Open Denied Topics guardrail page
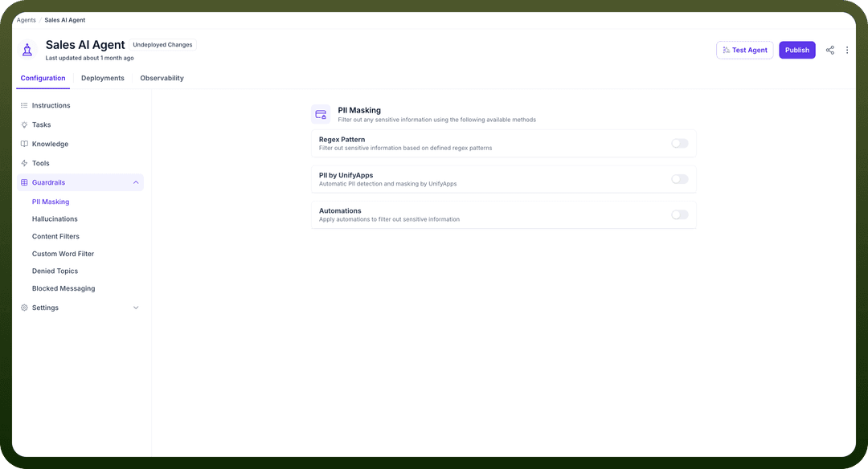 coord(55,271)
